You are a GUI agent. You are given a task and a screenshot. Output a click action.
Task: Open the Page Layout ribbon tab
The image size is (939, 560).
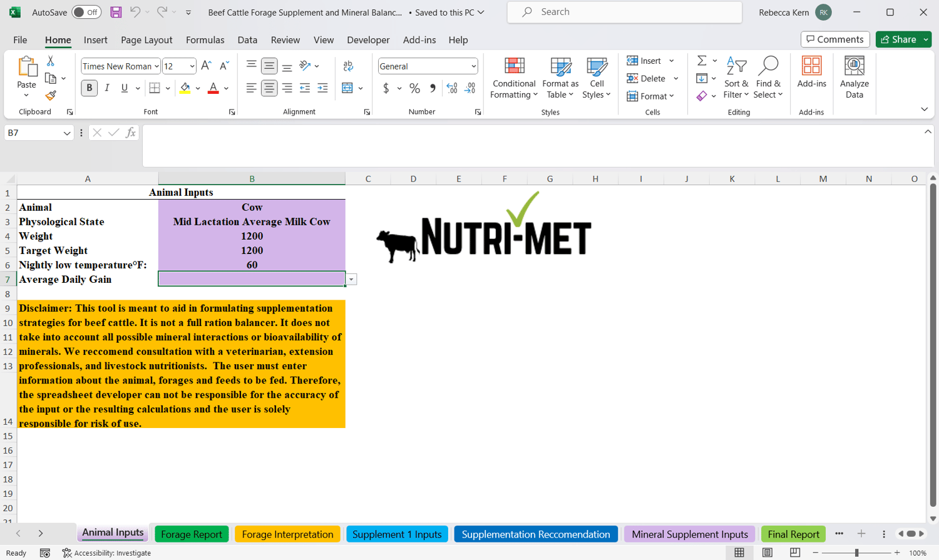pos(146,40)
